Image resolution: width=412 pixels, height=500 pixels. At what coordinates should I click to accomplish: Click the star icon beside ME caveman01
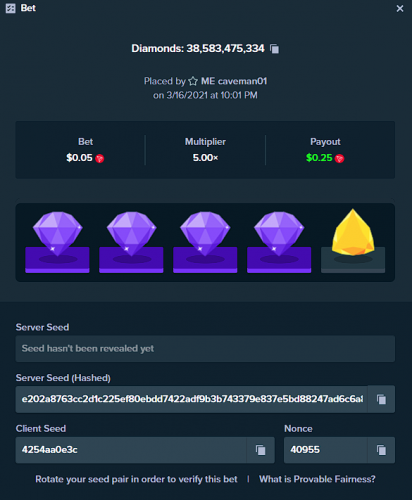[193, 81]
